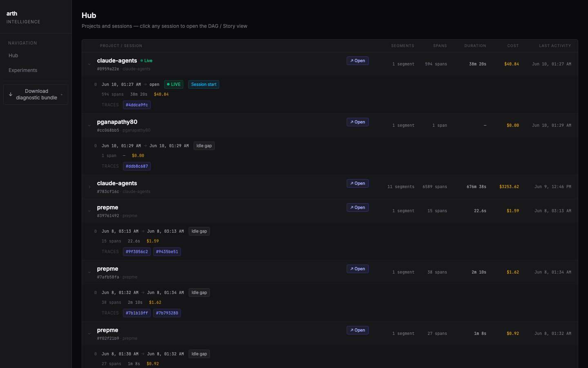Click the DURATION column header
Image resolution: width=588 pixels, height=368 pixels.
(475, 46)
